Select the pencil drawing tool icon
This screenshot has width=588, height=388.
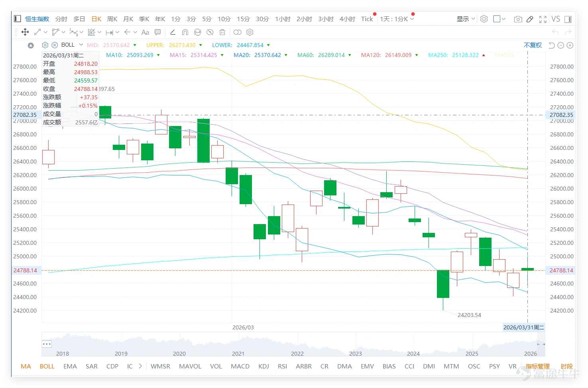point(530,19)
